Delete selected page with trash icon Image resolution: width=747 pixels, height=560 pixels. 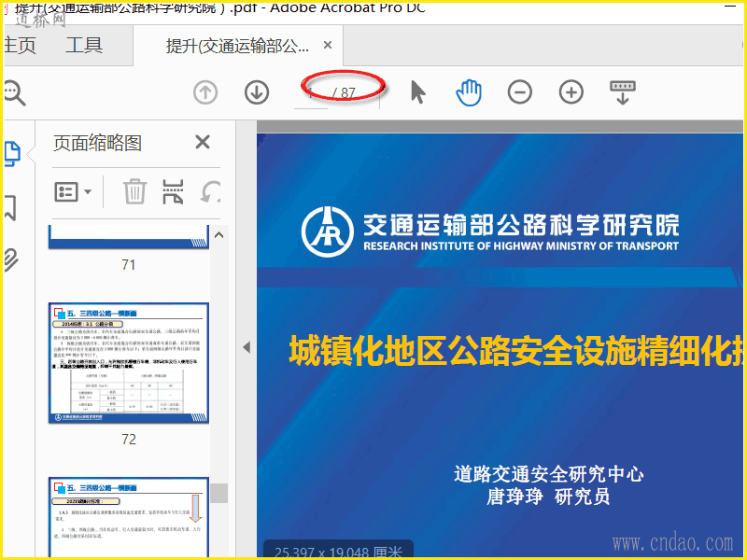134,192
